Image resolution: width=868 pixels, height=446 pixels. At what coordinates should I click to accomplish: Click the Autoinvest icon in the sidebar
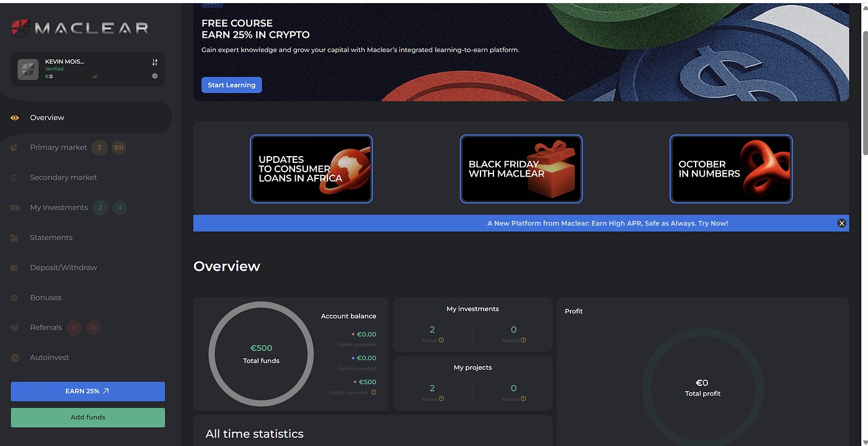15,358
